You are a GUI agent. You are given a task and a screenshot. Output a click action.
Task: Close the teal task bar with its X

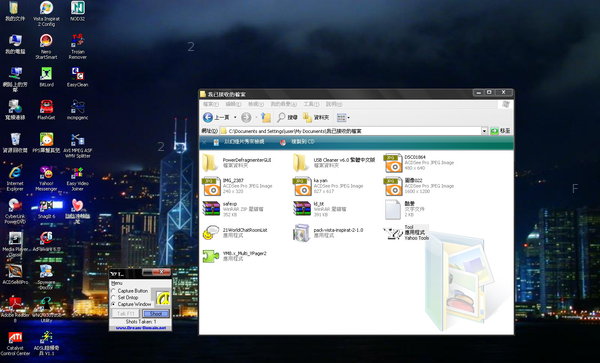pos(204,142)
